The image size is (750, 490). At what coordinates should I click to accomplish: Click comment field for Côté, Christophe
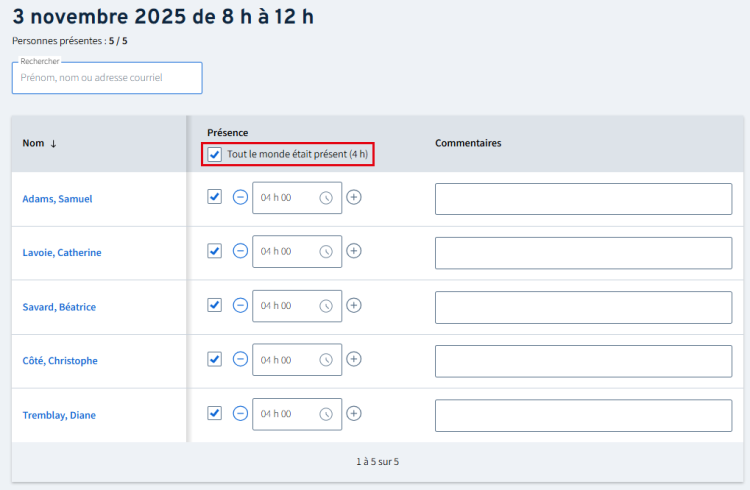(x=583, y=361)
